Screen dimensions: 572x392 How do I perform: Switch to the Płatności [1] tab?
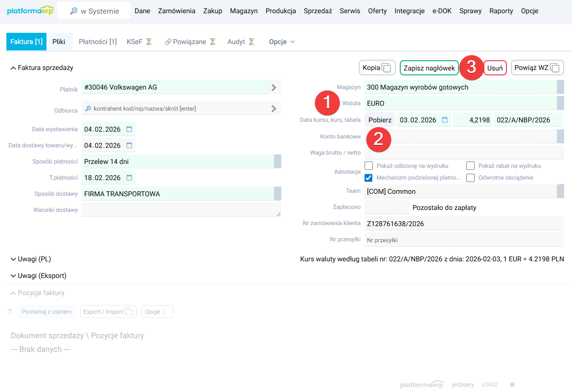[x=97, y=42]
